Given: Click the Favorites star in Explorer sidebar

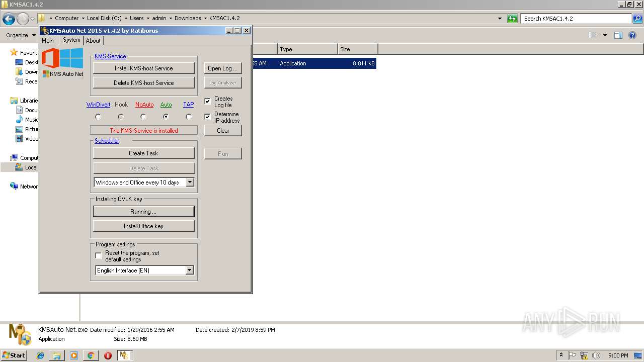Looking at the screenshot, I should point(14,53).
